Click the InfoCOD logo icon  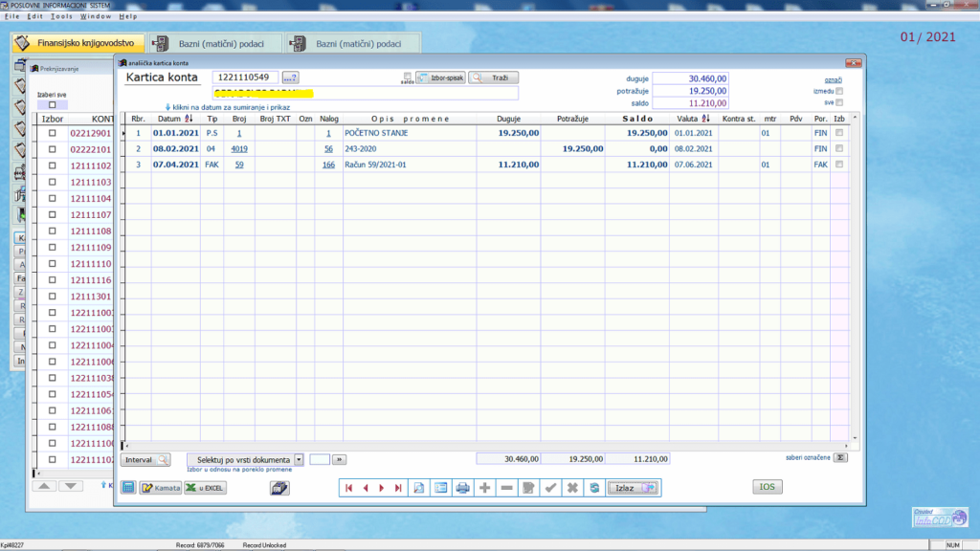pyautogui.click(x=940, y=518)
